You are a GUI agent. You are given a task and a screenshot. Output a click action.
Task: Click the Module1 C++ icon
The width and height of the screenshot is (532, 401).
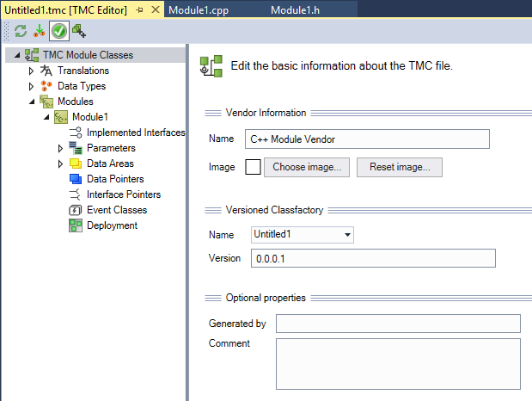(x=61, y=117)
